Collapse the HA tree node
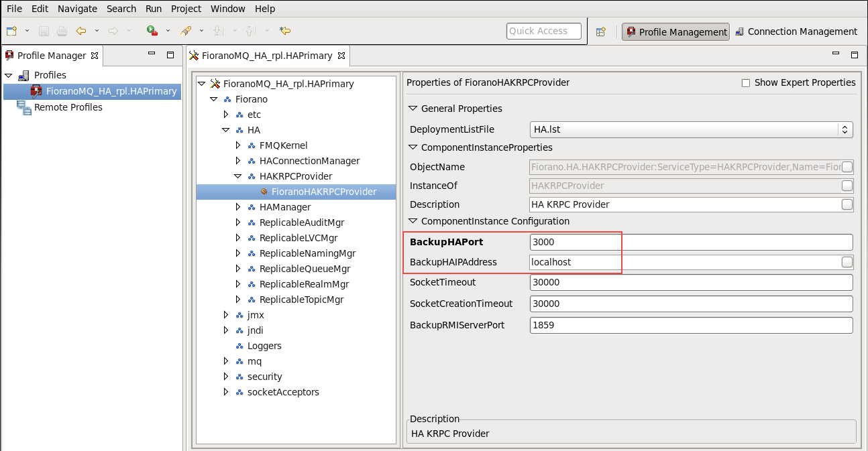The height and width of the screenshot is (451, 868). point(226,130)
